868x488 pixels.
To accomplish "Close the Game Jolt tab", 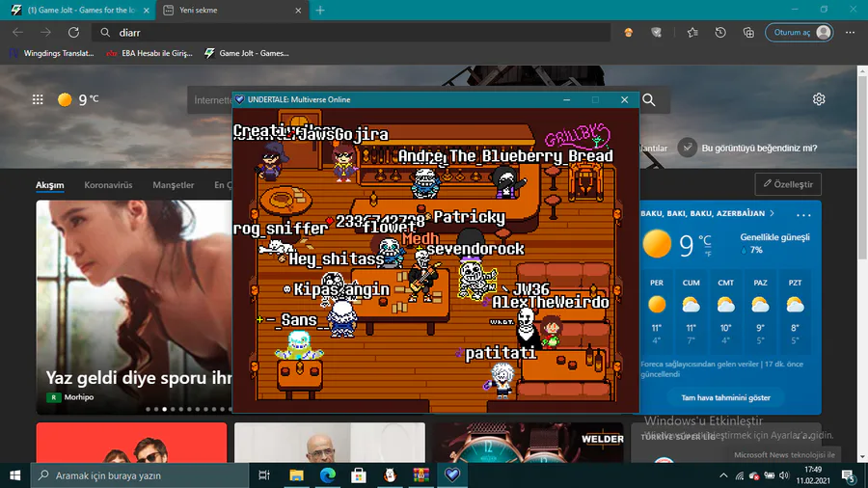I will coord(147,10).
